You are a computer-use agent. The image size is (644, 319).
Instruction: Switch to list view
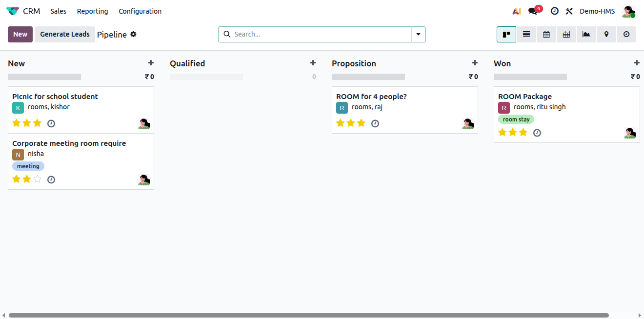coord(526,34)
